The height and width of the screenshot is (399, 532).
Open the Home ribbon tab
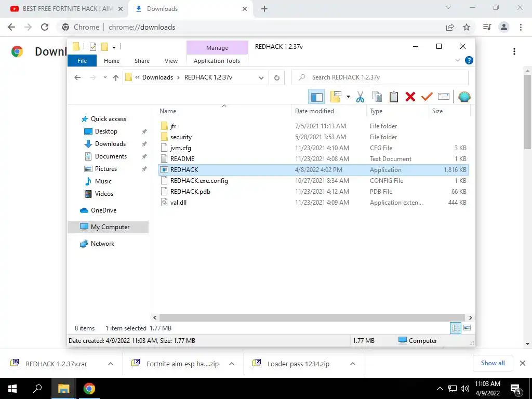click(112, 61)
